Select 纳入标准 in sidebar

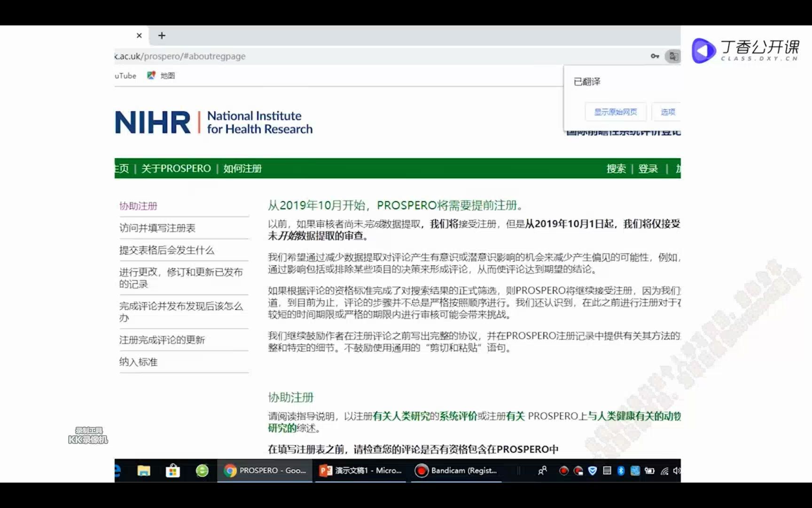tap(138, 362)
